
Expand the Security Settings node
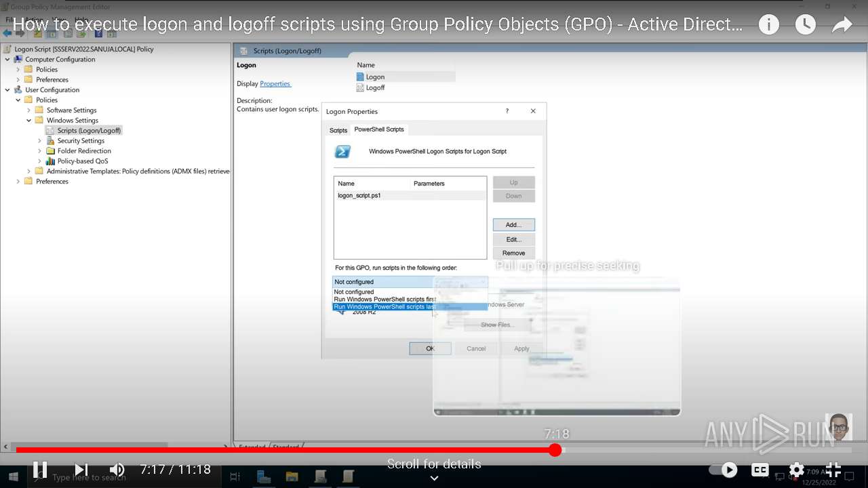[40, 140]
